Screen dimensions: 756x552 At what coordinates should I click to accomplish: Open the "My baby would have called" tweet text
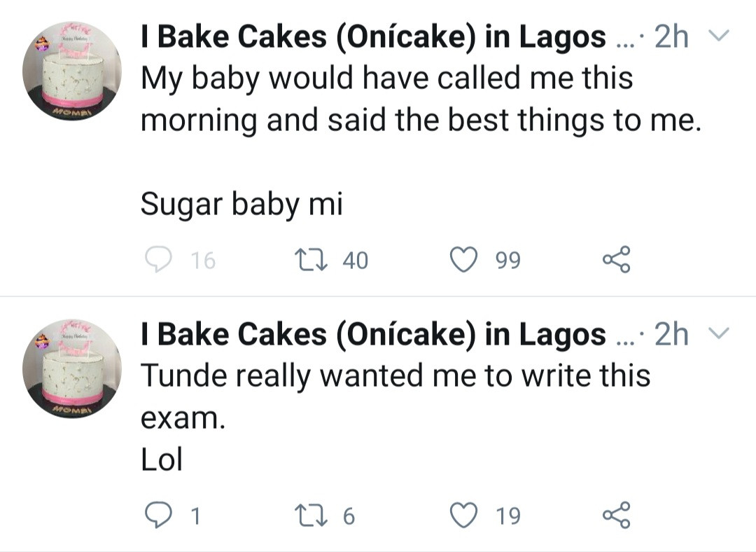click(420, 98)
